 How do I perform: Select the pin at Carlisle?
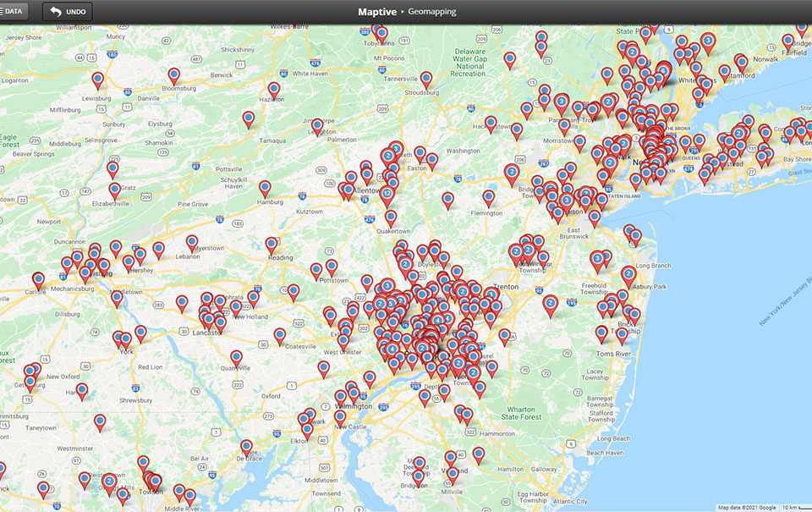tap(38, 279)
